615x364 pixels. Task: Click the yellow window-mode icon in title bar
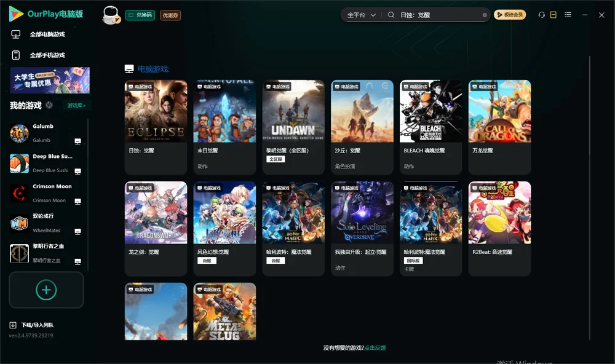tap(553, 15)
